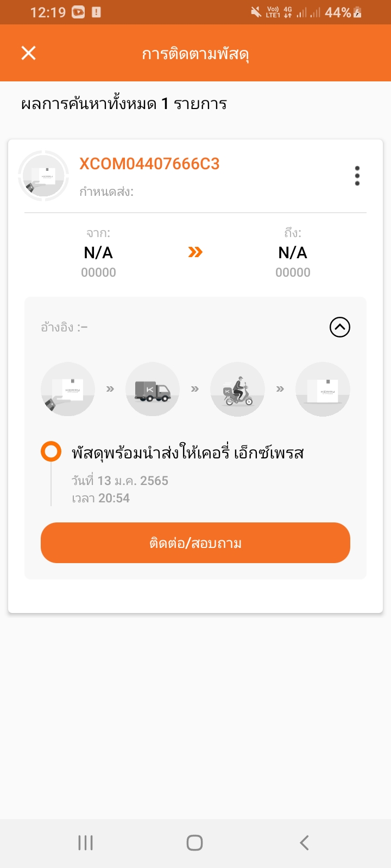391x868 pixels.
Task: Tap the delivered parcel box stage icon
Action: [x=323, y=389]
